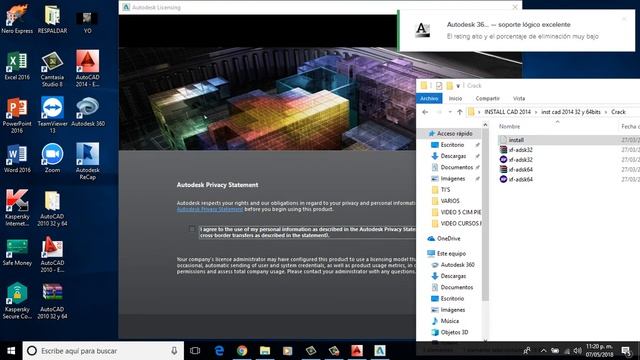Open the Windows Start menu
This screenshot has height=360, width=640.
coord(11,351)
